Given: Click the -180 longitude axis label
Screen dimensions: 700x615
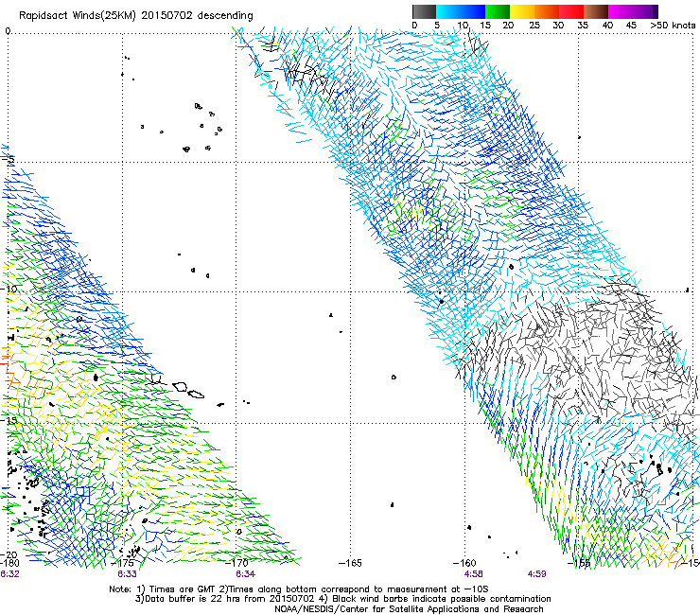Looking at the screenshot, I should pos(9,563).
